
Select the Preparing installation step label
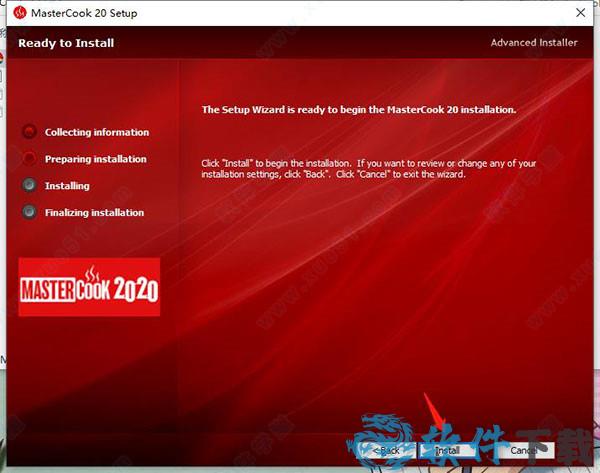pyautogui.click(x=95, y=159)
